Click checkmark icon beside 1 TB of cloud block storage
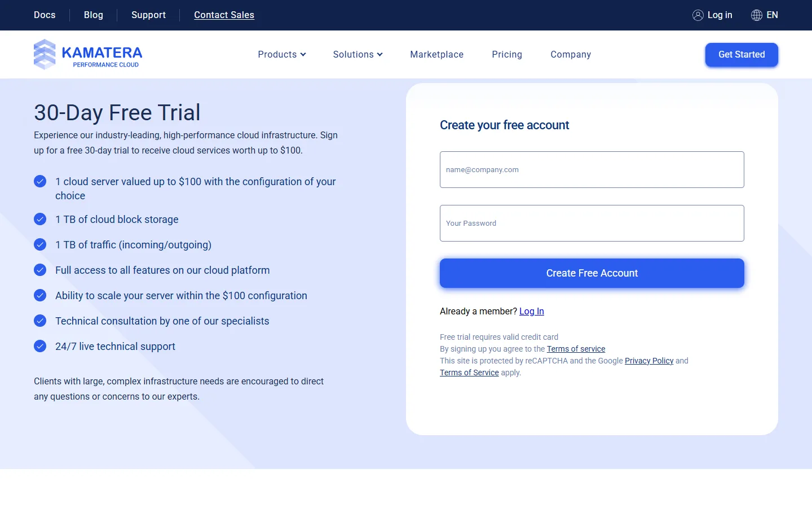The height and width of the screenshot is (508, 812). [x=40, y=219]
